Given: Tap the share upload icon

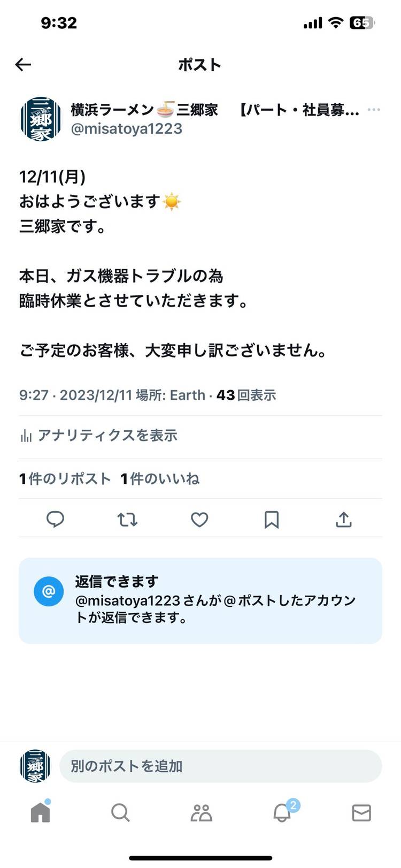Looking at the screenshot, I should coord(343,519).
